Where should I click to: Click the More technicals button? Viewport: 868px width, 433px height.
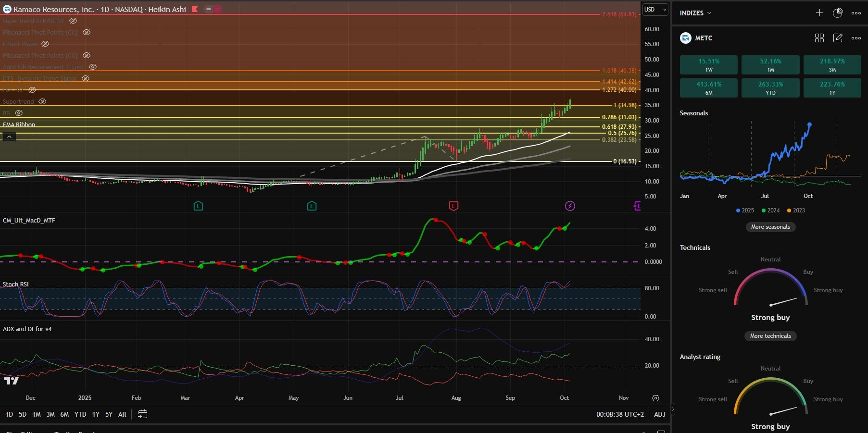[770, 336]
